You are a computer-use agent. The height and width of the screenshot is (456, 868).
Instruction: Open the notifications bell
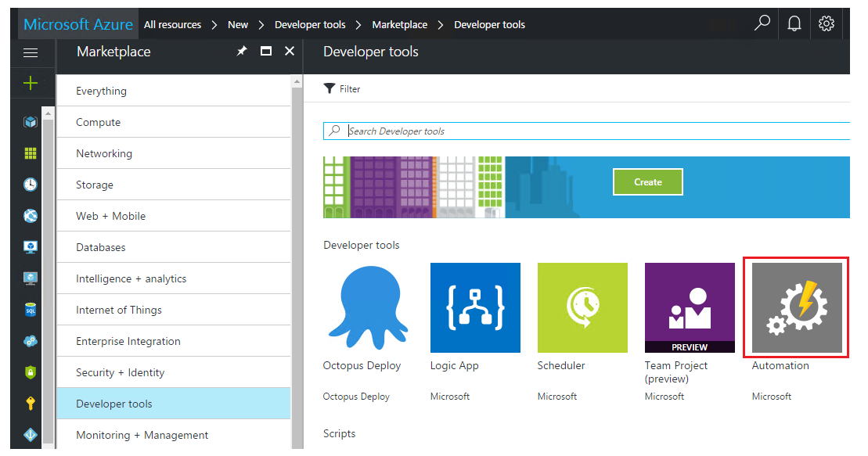click(x=794, y=23)
